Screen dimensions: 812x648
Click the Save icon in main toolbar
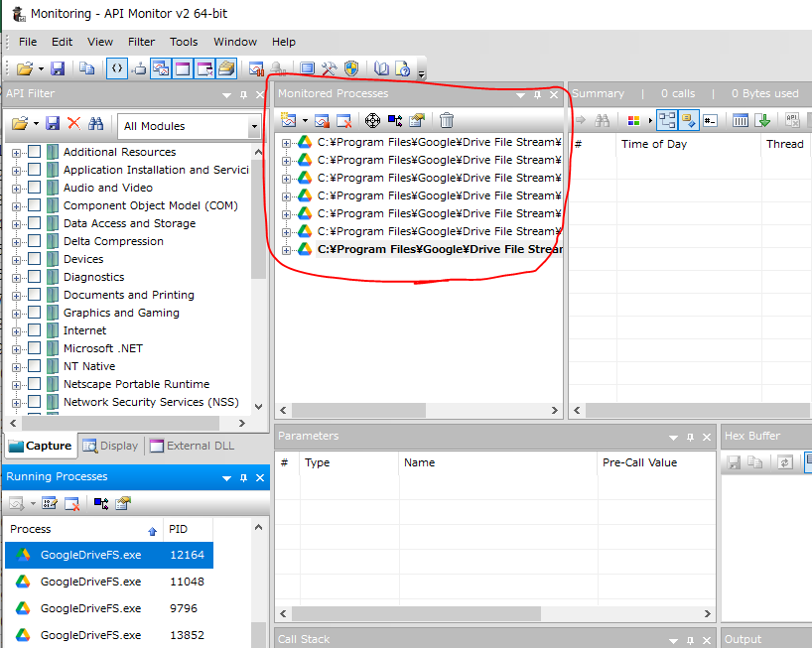point(57,68)
